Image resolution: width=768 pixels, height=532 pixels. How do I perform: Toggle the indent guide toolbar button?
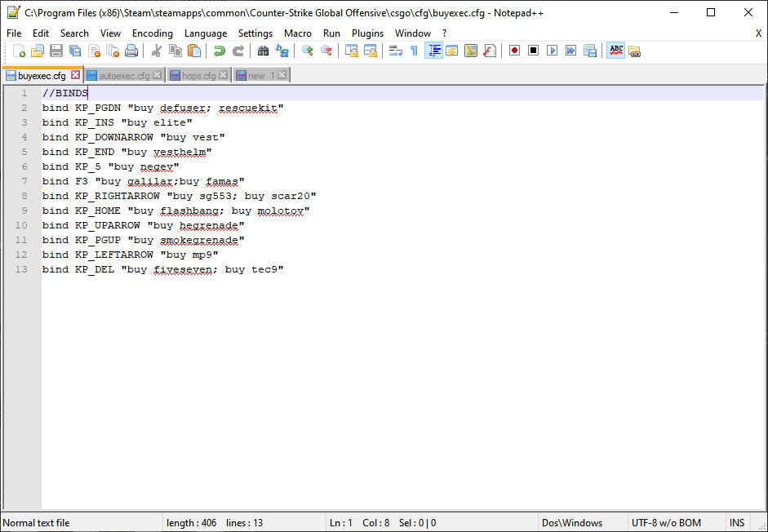[433, 51]
